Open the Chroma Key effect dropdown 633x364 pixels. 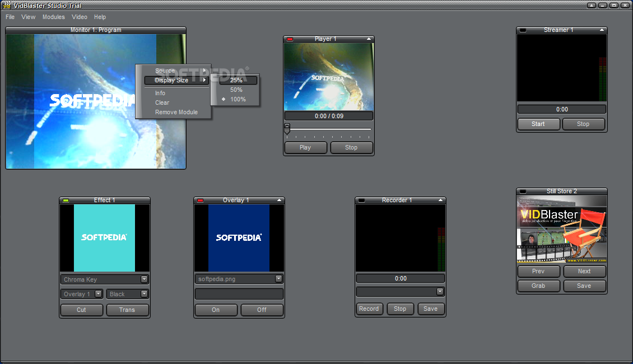tap(144, 279)
